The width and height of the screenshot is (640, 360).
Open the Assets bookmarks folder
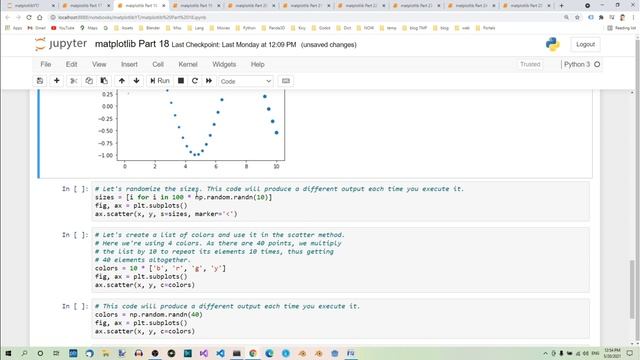coord(124,28)
